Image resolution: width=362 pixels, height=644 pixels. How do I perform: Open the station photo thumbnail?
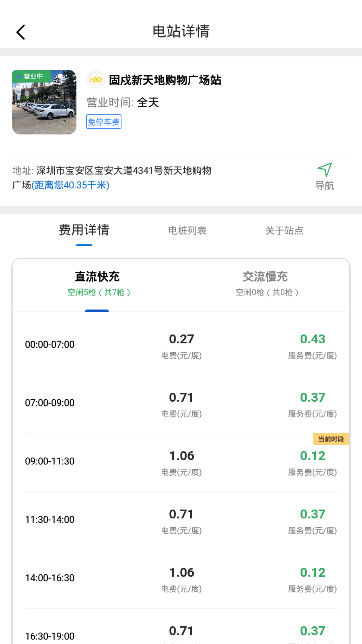tap(44, 102)
